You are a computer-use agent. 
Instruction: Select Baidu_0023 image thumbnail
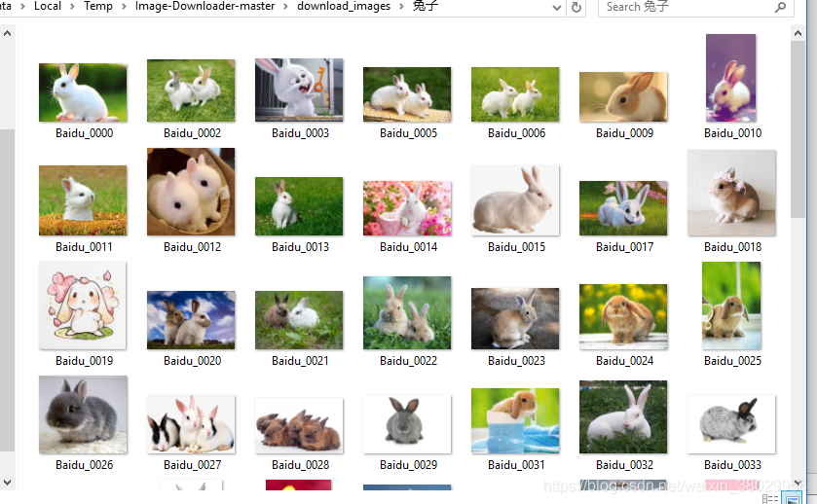(x=515, y=318)
